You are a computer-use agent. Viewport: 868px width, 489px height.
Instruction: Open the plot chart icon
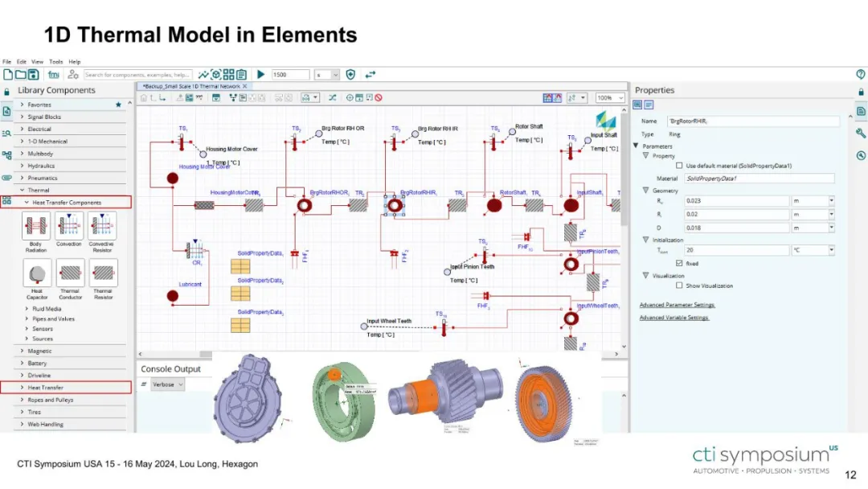coord(203,74)
